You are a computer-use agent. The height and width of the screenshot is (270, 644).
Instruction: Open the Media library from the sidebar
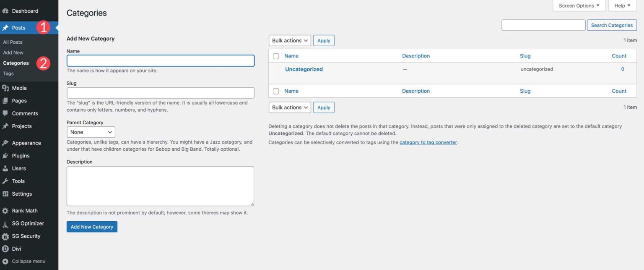[x=19, y=88]
